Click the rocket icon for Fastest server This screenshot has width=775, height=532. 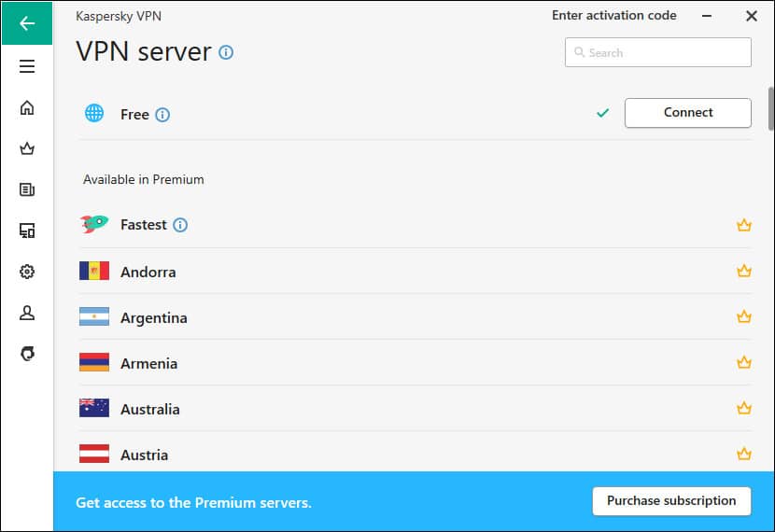tap(94, 224)
